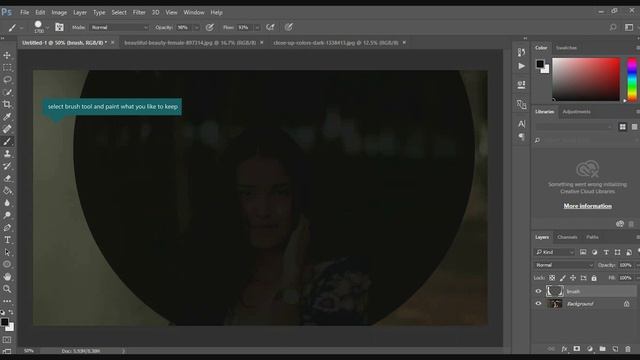Add a layer style fx button
Image resolution: width=640 pixels, height=360 pixels.
[x=564, y=349]
